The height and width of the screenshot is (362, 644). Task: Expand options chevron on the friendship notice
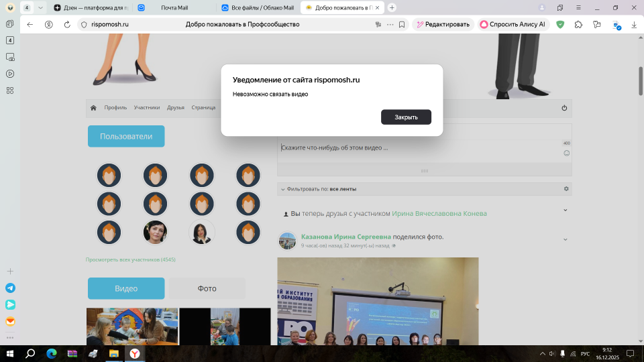pos(566,210)
